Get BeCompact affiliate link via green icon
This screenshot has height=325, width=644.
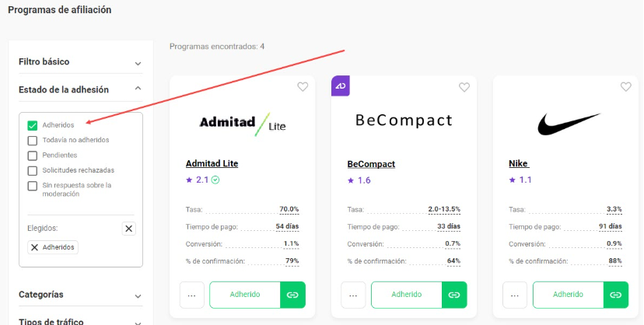pos(454,295)
